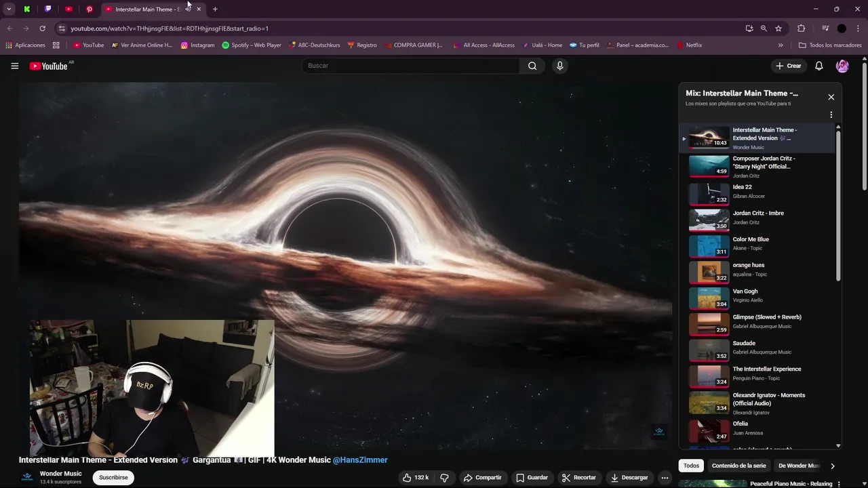Viewport: 868px width, 488px height.
Task: Click the playlist panel scrollbar
Action: click(x=838, y=205)
